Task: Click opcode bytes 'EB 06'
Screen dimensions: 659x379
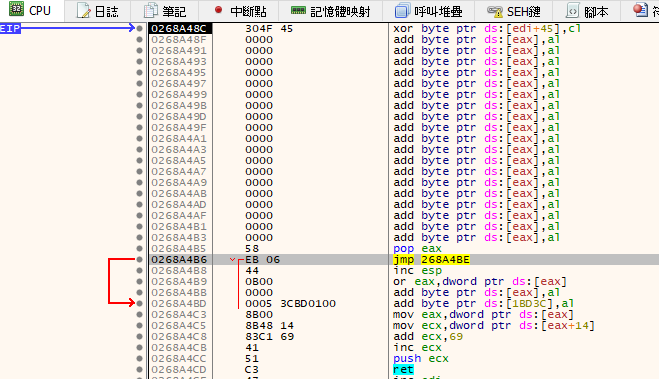Action: pos(262,260)
